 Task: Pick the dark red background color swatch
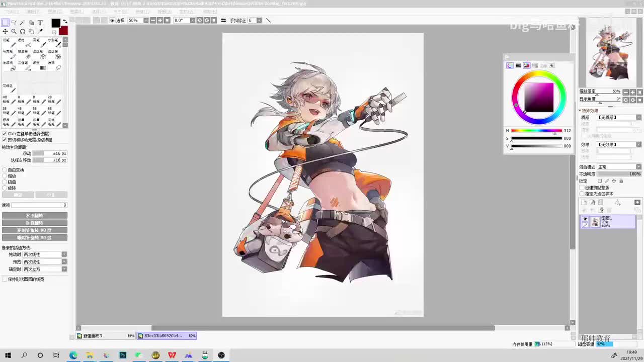tap(63, 31)
